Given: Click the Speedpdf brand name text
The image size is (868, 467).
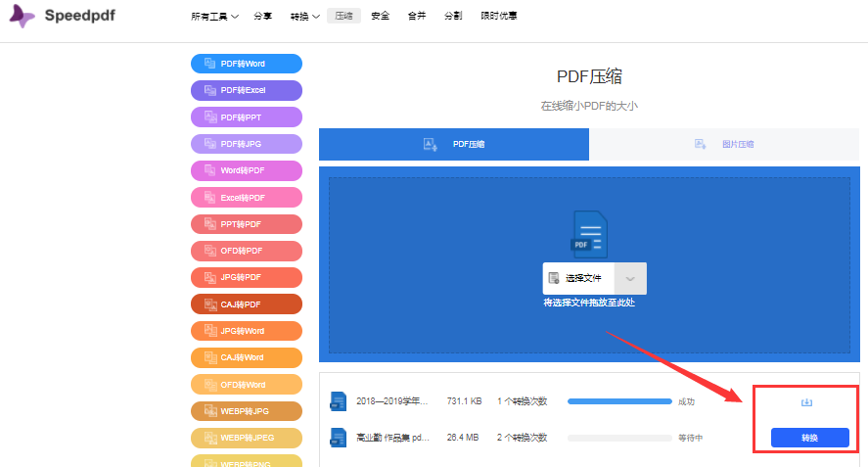Looking at the screenshot, I should tap(79, 15).
